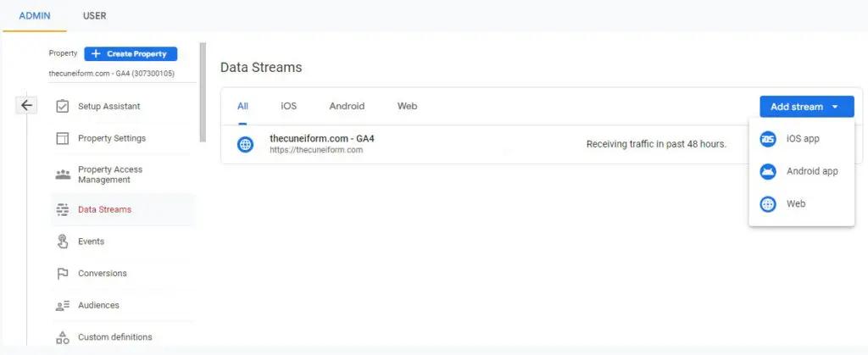Click the Create Property button
The width and height of the screenshot is (868, 355).
(x=131, y=53)
